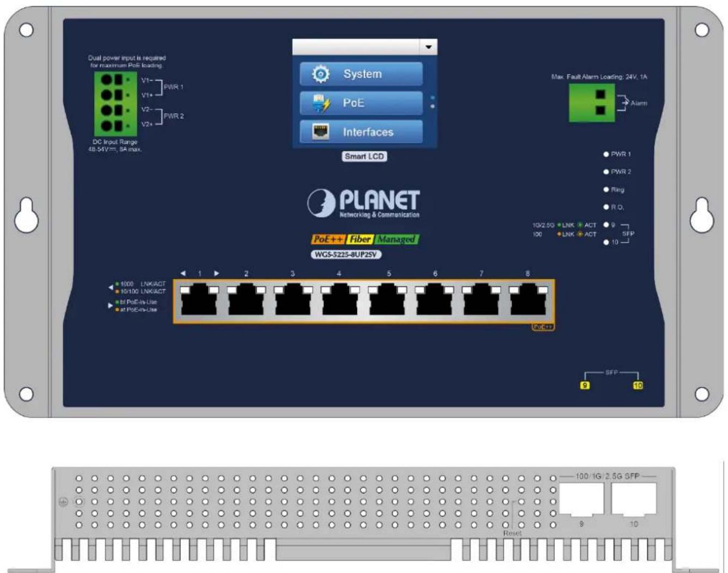
Task: Click the PWR 1 LED indicator
Action: pyautogui.click(x=606, y=154)
